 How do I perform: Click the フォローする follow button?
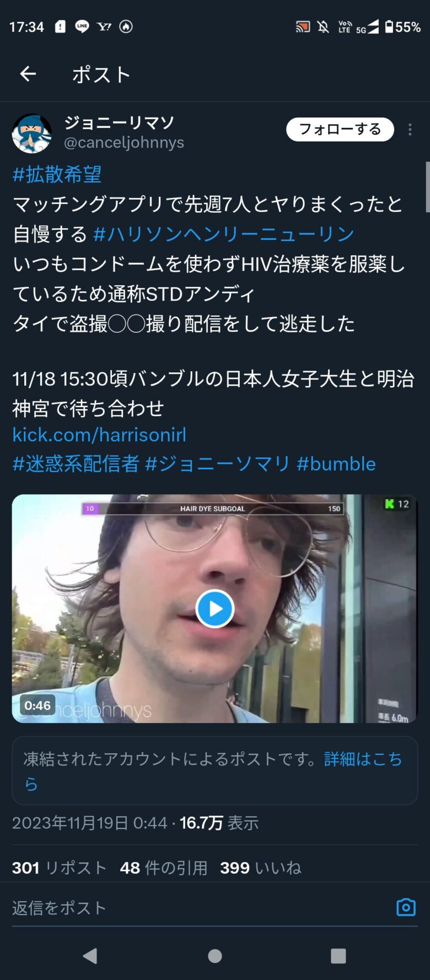[340, 130]
